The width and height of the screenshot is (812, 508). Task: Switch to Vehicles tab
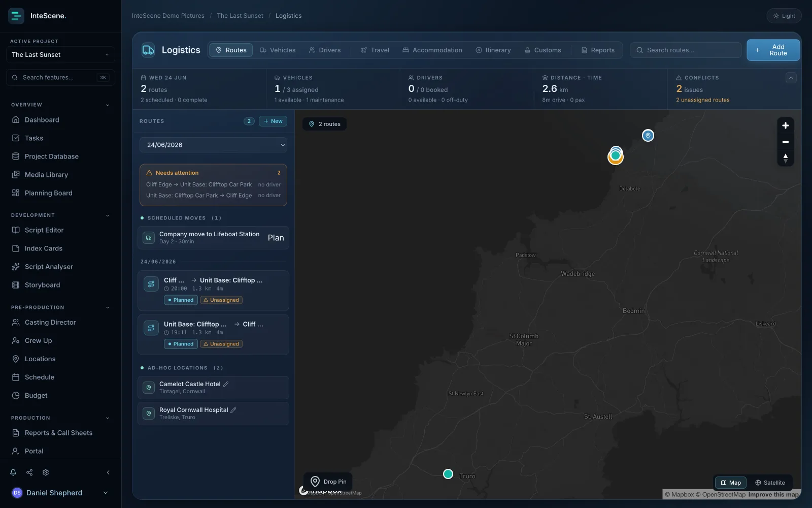[278, 50]
